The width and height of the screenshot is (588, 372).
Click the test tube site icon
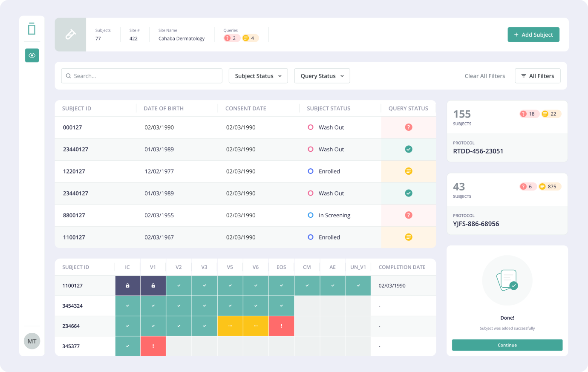click(x=70, y=35)
